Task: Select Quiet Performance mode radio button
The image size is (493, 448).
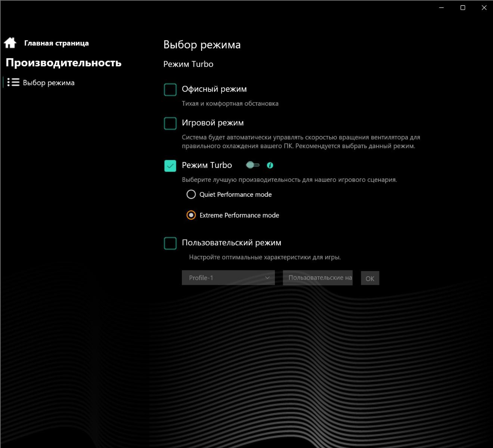Action: tap(191, 194)
